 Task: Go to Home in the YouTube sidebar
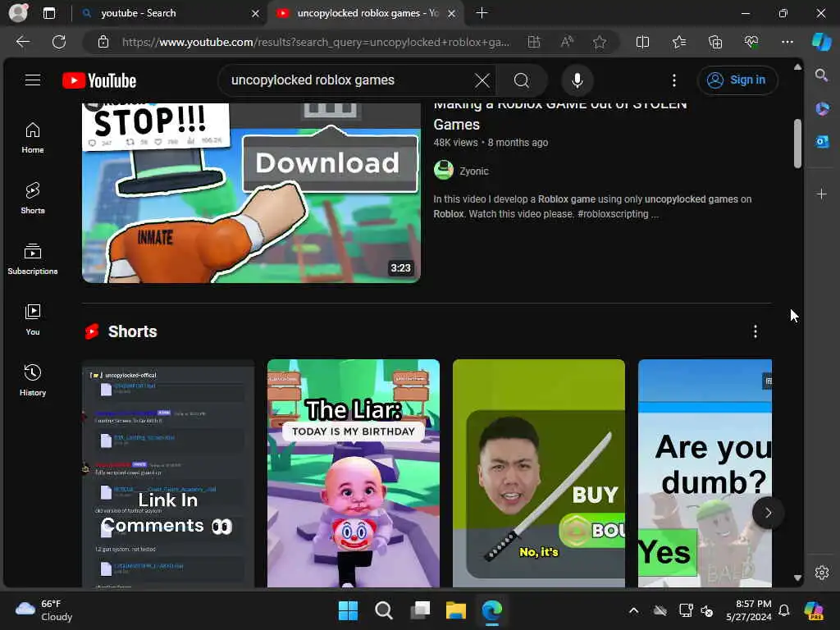pos(33,138)
